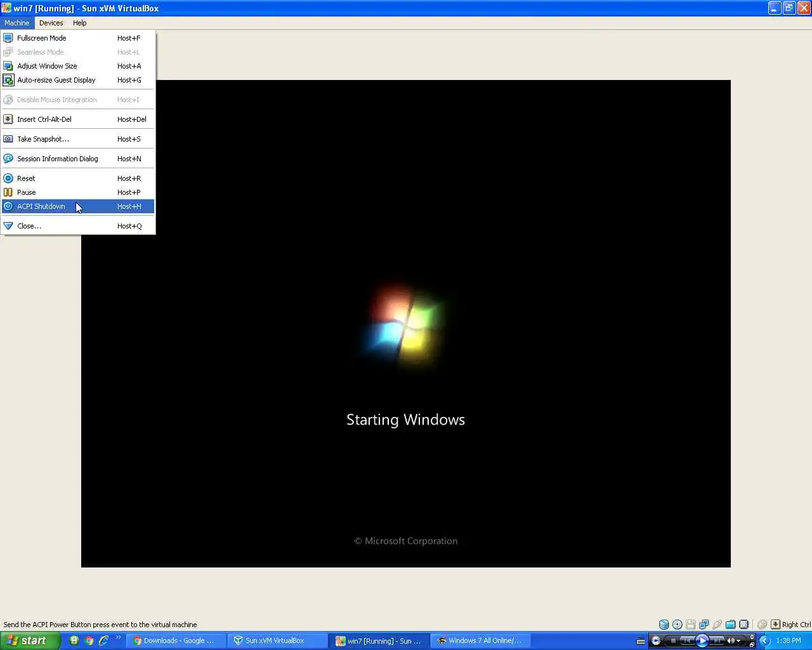Click the hard disk activity indicator icon
This screenshot has width=812, height=650.
pos(664,625)
